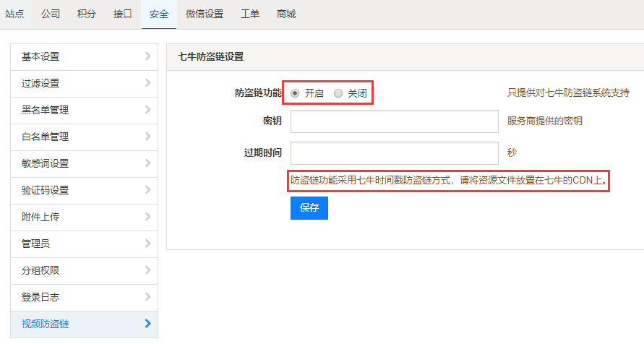Click chevron arrow beside 附件上传

tap(148, 216)
